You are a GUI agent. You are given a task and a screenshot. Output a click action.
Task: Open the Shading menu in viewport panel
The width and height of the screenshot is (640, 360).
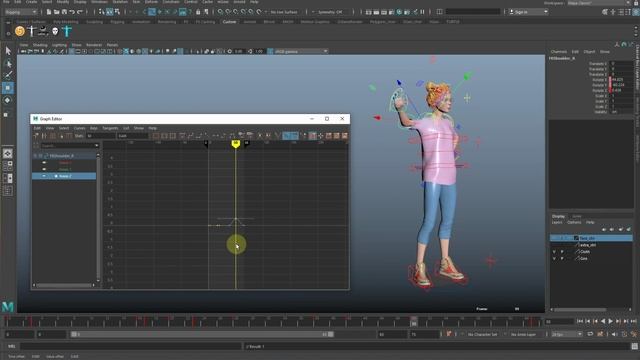pyautogui.click(x=40, y=45)
